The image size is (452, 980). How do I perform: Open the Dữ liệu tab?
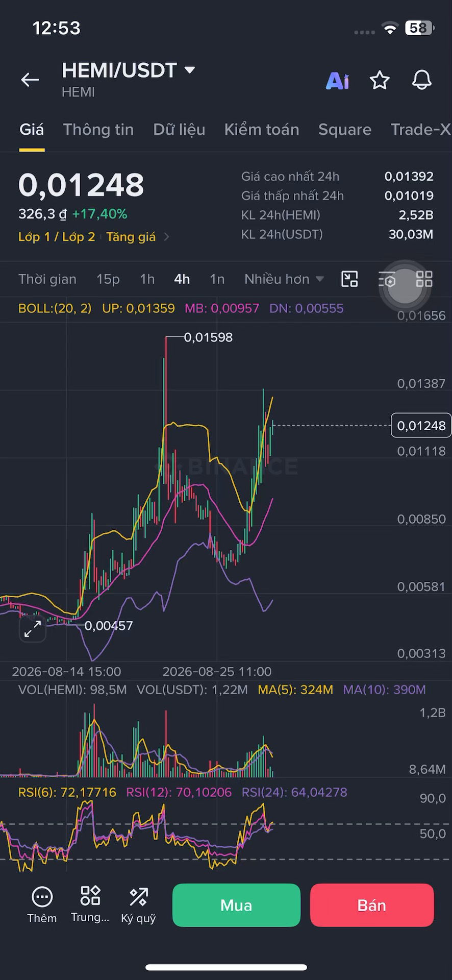click(179, 129)
